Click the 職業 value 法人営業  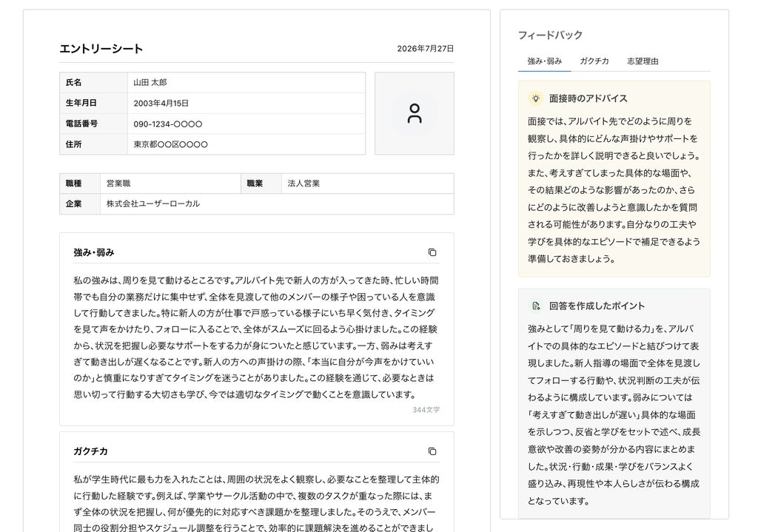(x=367, y=183)
